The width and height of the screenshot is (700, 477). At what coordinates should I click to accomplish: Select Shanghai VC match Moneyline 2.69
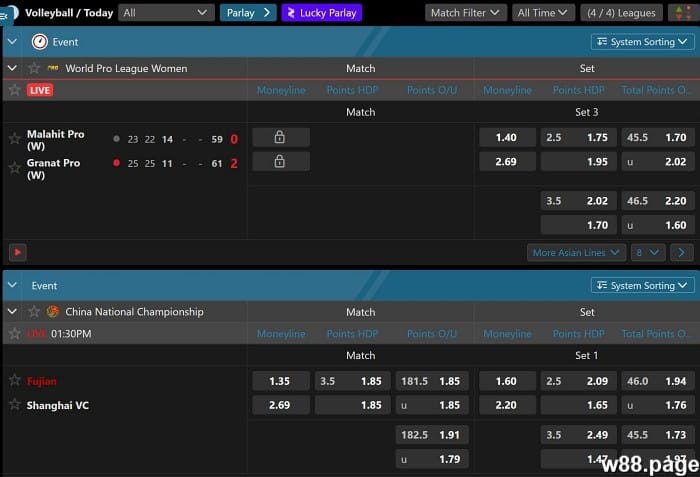[281, 405]
